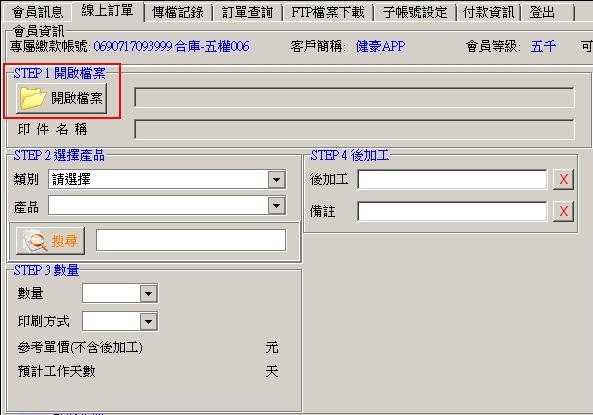Open the 訂單查詢 tab
This screenshot has height=415, width=593.
[x=247, y=12]
